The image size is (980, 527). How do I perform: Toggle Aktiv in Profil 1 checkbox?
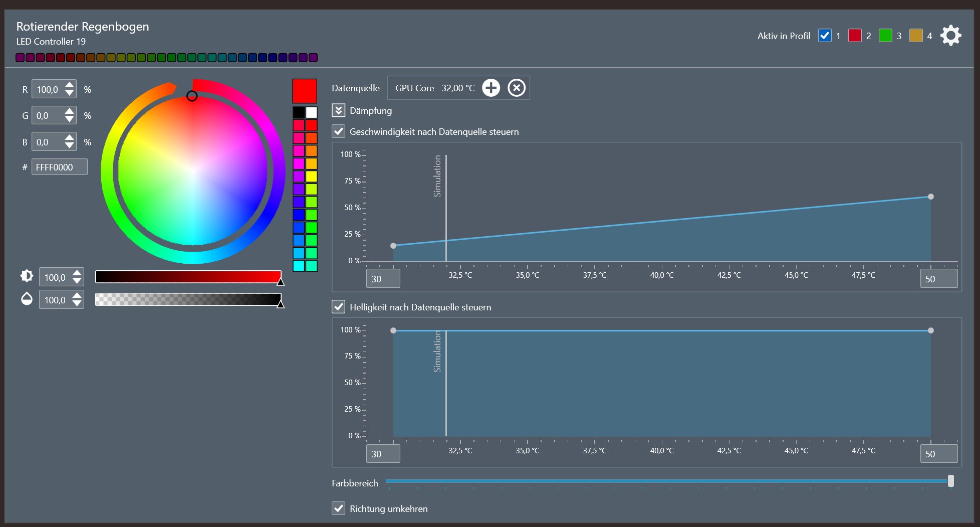coord(825,36)
